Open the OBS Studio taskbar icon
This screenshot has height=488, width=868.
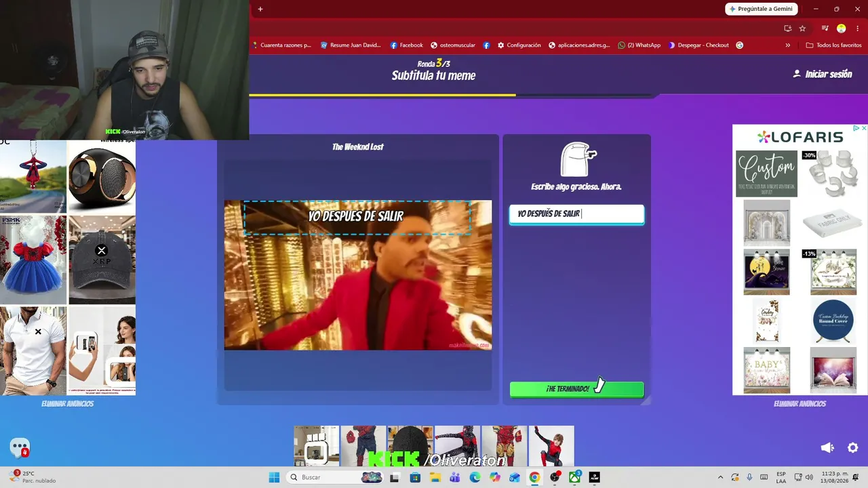[555, 477]
